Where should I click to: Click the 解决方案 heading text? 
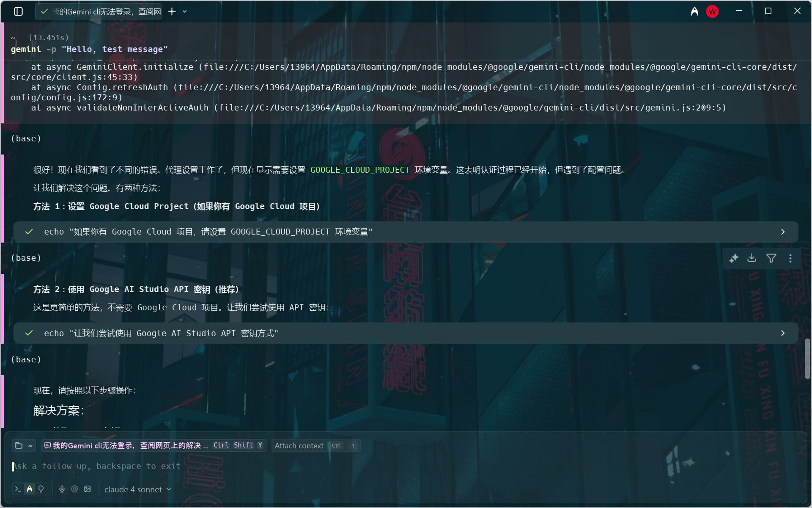click(58, 410)
